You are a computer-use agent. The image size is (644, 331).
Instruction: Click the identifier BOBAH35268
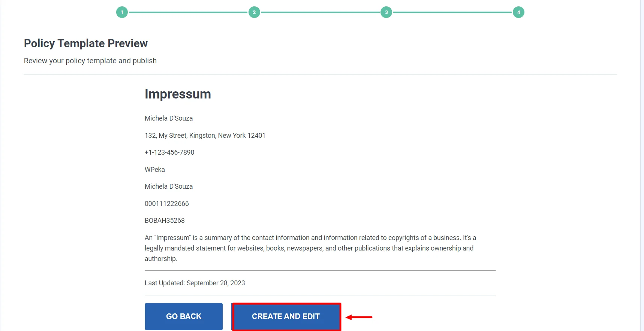tap(164, 220)
